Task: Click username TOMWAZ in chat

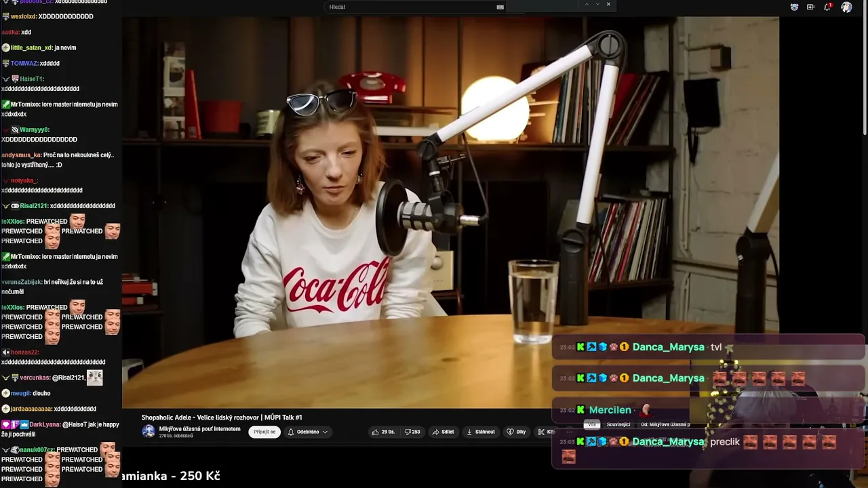Action: point(24,63)
